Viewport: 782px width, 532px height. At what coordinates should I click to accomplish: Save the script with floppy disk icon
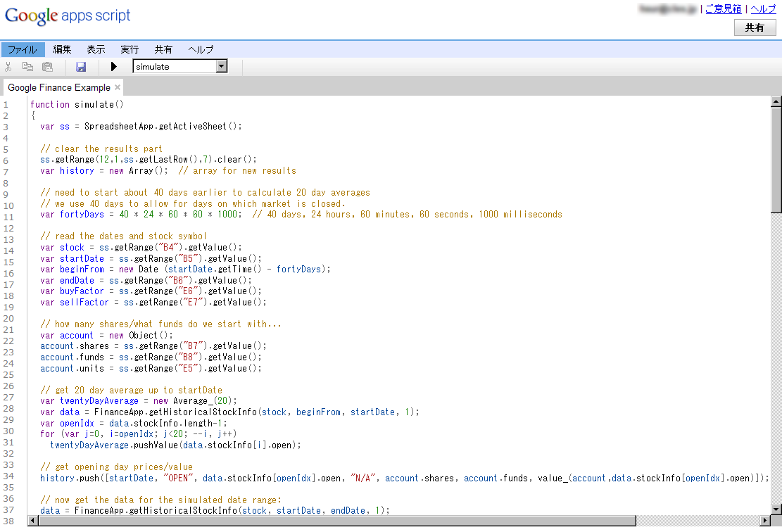point(81,67)
